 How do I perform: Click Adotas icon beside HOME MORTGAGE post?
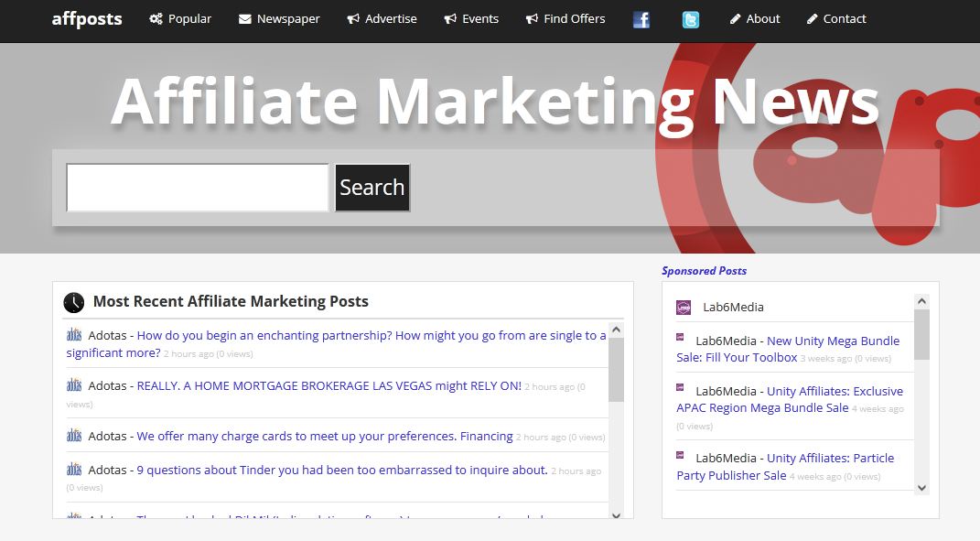74,385
